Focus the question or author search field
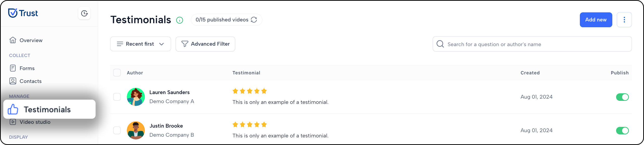This screenshot has width=644, height=145. pos(532,44)
